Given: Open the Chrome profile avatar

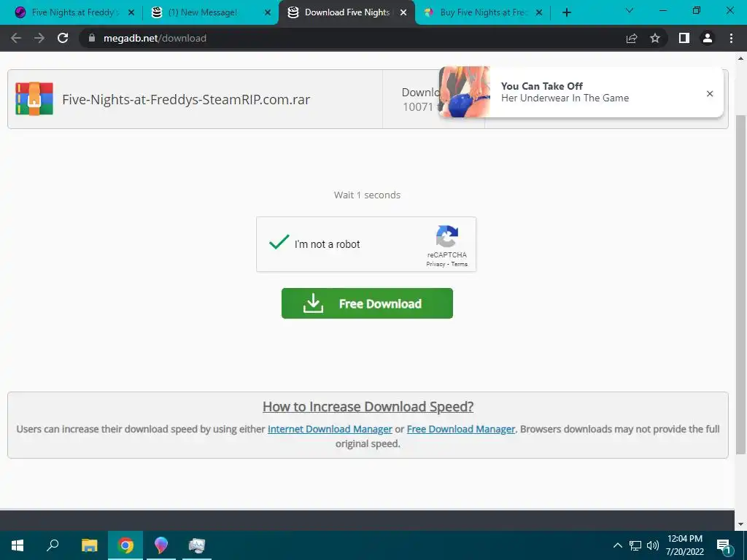Looking at the screenshot, I should point(708,38).
